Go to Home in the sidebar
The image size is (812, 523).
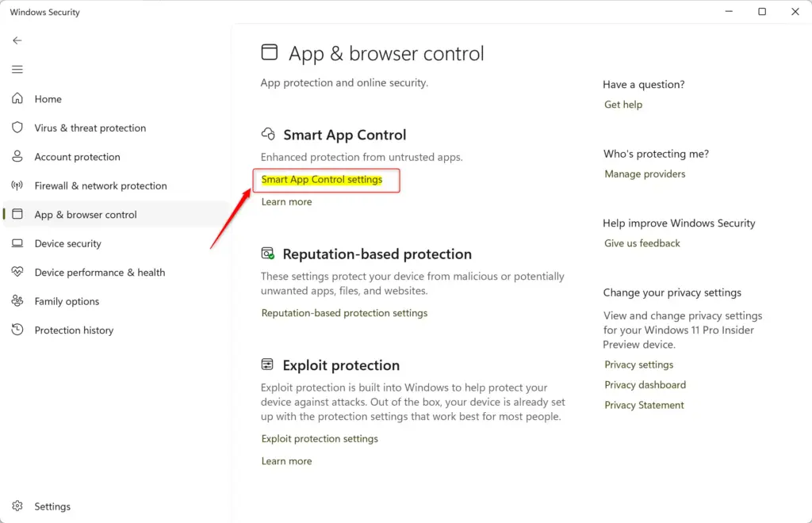point(48,99)
